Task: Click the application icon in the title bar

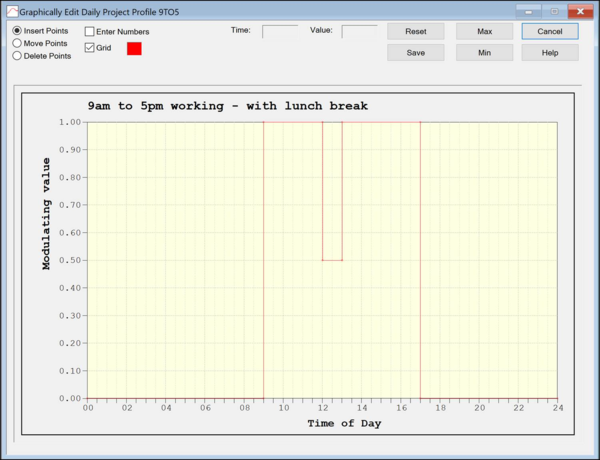Action: coord(10,10)
